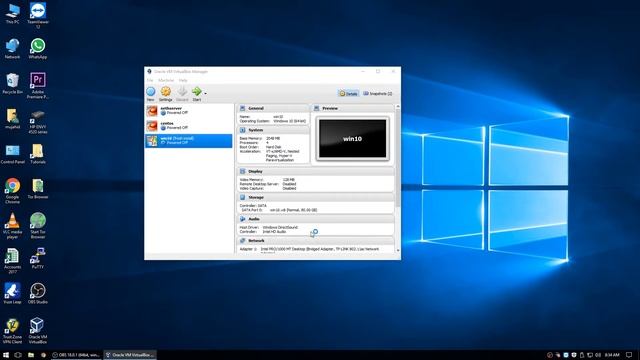Screen dimensions: 640x360
Task: Click the General section monitor icon
Action: pyautogui.click(x=242, y=108)
